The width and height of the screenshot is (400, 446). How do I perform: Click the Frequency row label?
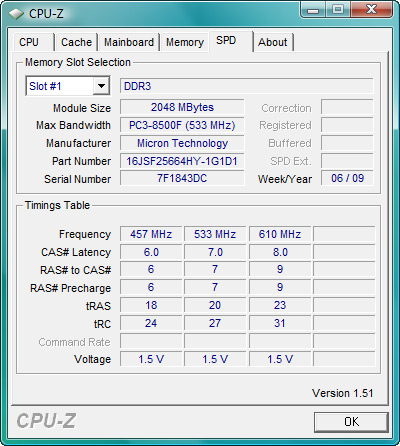(x=85, y=234)
